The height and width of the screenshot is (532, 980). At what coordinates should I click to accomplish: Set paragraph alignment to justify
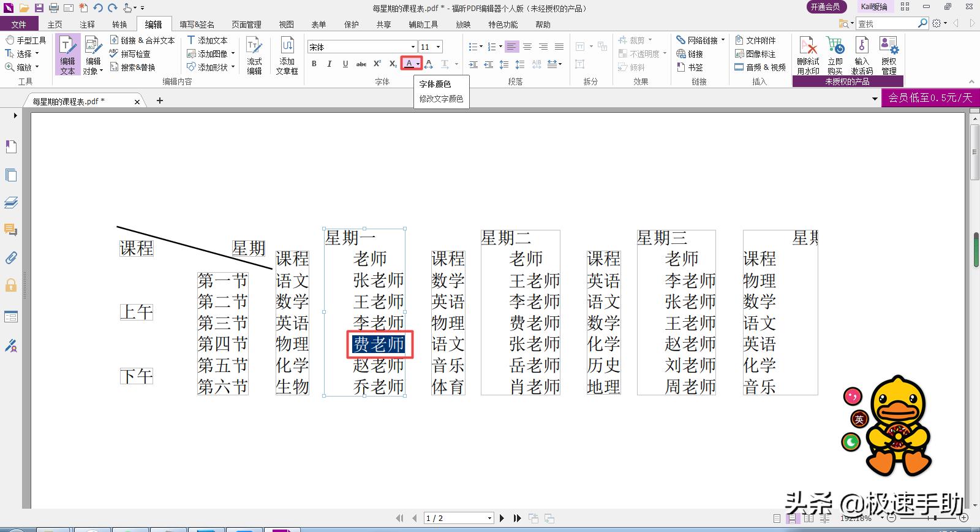click(x=559, y=47)
